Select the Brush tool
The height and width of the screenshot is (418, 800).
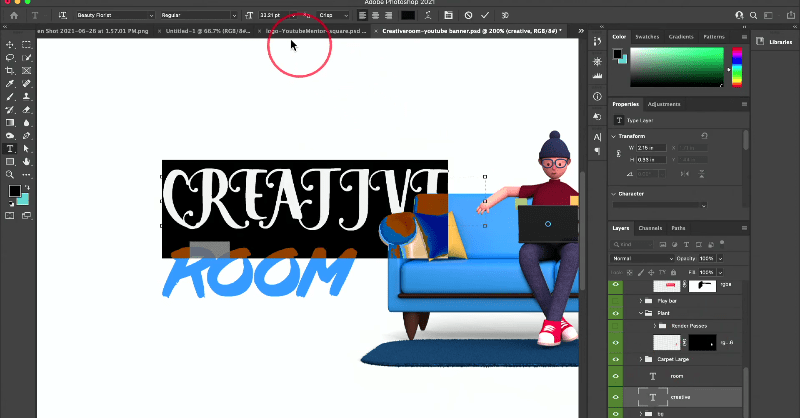(x=10, y=96)
